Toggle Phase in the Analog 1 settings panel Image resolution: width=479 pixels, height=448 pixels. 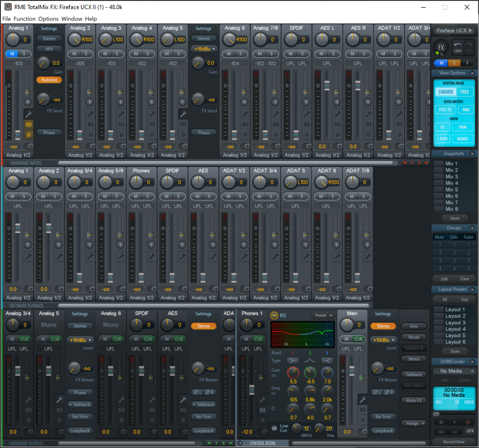click(x=49, y=133)
